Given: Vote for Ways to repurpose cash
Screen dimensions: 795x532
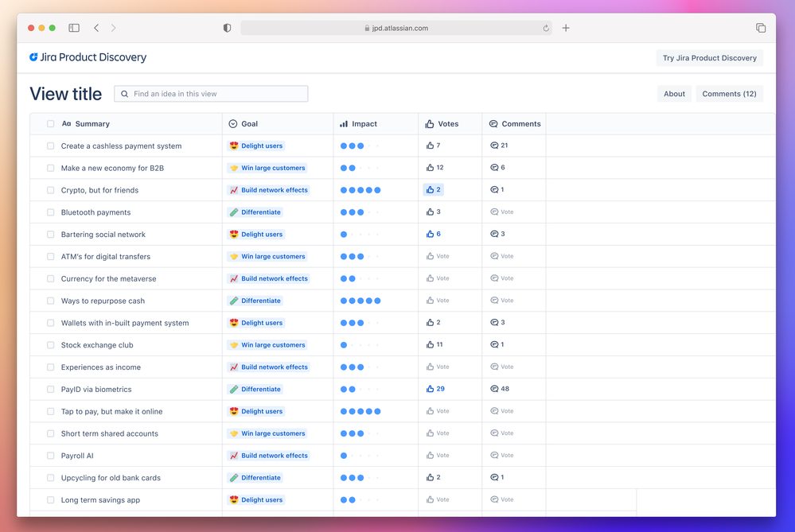Looking at the screenshot, I should click(438, 301).
